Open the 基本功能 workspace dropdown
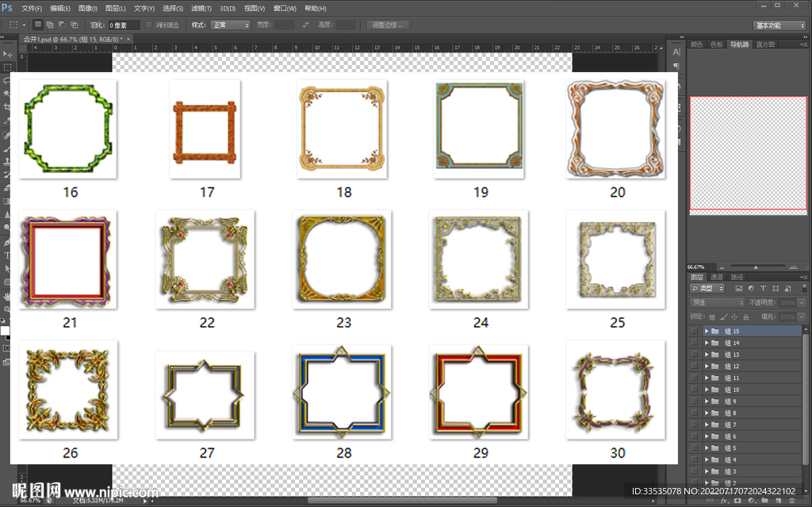The image size is (812, 507). click(x=778, y=25)
